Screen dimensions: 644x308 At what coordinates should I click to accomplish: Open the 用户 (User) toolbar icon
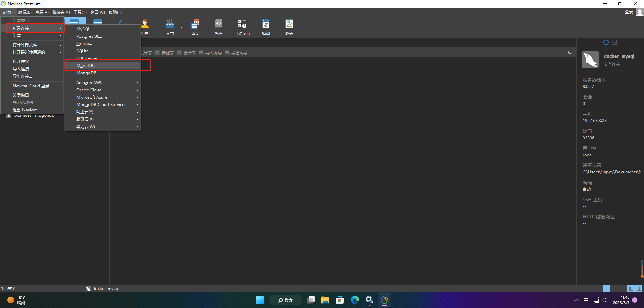145,28
